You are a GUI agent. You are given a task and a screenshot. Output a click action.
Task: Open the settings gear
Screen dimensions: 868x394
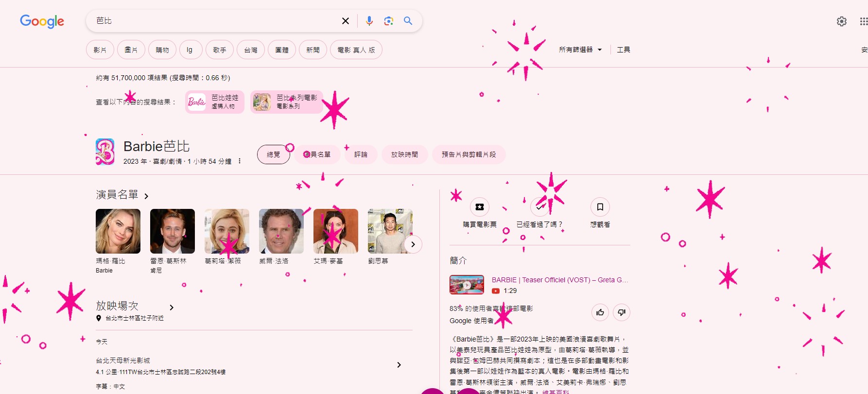coord(842,21)
